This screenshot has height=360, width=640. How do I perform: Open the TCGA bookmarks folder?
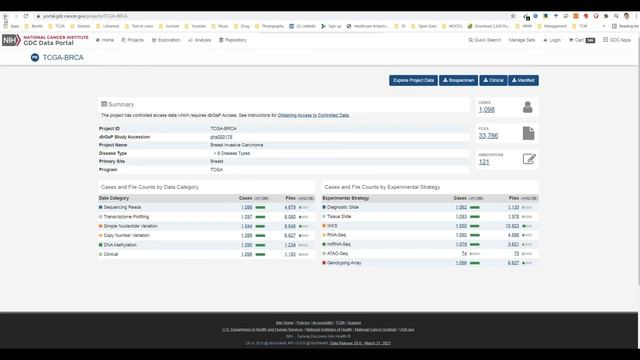(57, 26)
